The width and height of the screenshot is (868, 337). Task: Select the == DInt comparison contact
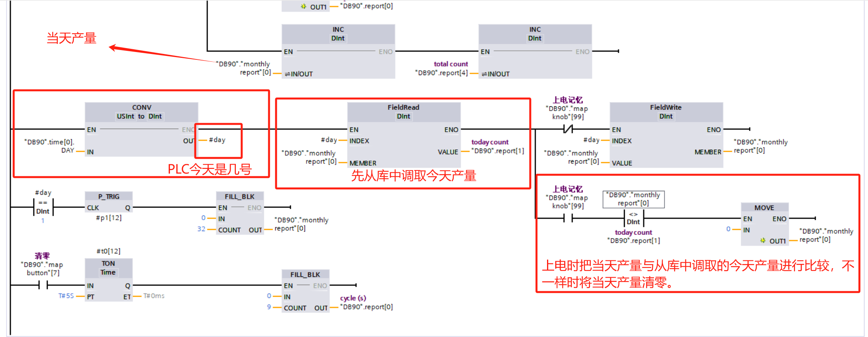[43, 207]
